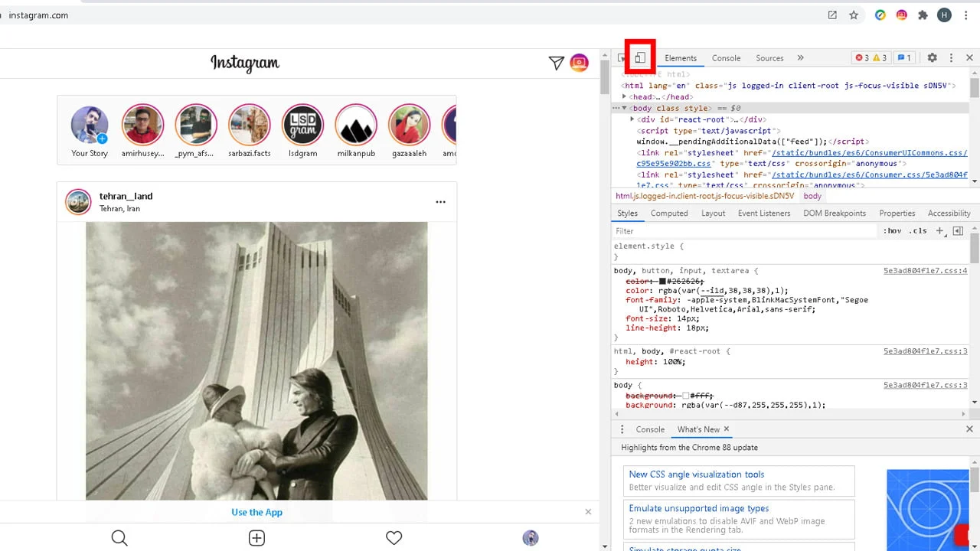Screen dimensions: 980x551
Task: Open Emulate unsupported image types
Action: pyautogui.click(x=699, y=508)
